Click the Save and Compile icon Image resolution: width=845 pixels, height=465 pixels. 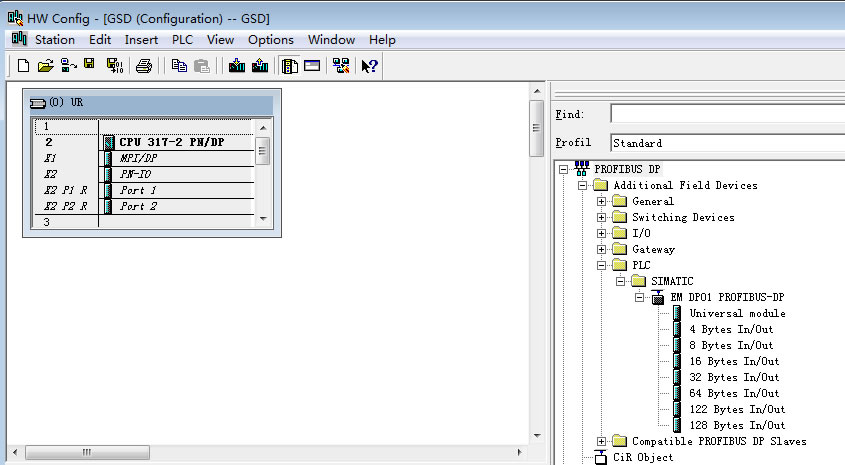click(x=115, y=66)
